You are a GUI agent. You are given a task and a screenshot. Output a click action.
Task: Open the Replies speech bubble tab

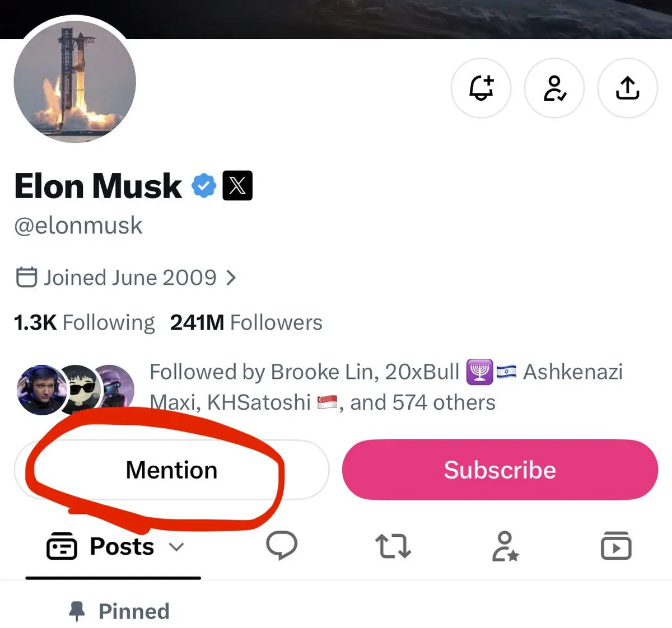coord(282,546)
